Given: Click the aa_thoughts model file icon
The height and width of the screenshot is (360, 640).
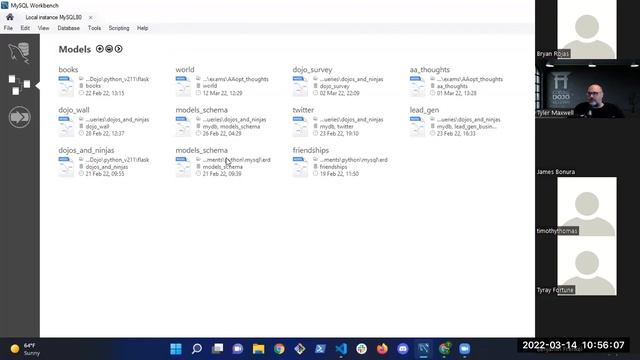Looking at the screenshot, I should [417, 86].
